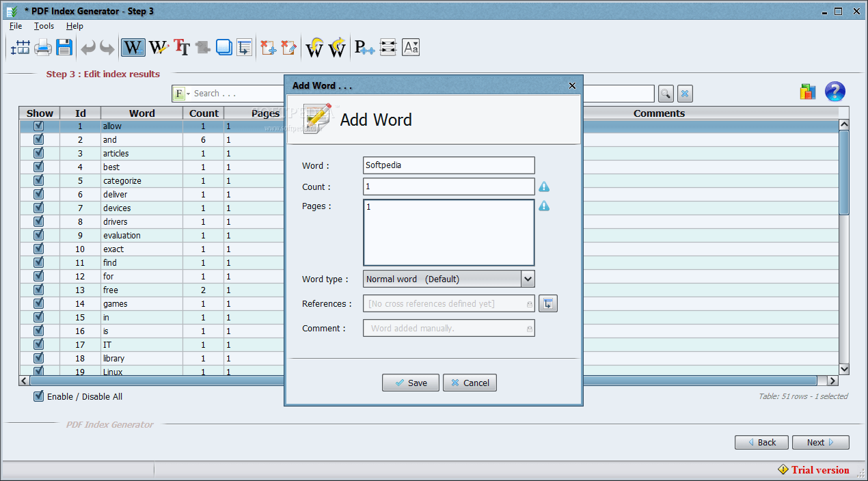868x481 pixels.
Task: Click the printer icon in toolbar
Action: point(43,47)
